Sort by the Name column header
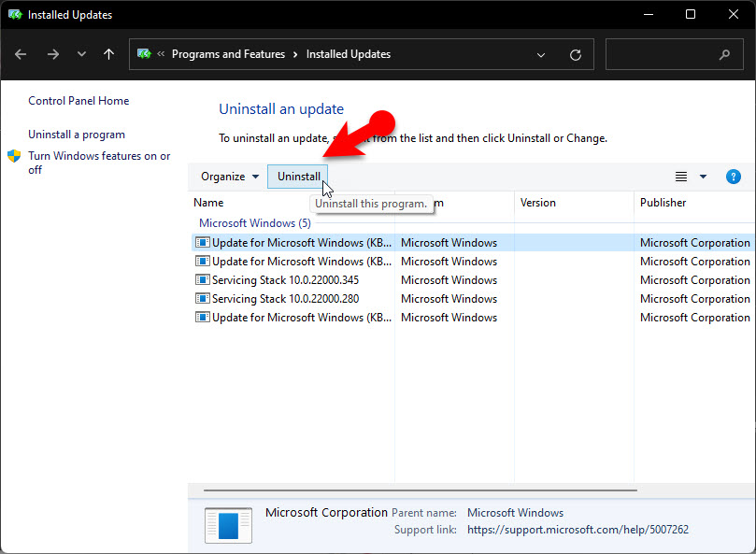 208,203
